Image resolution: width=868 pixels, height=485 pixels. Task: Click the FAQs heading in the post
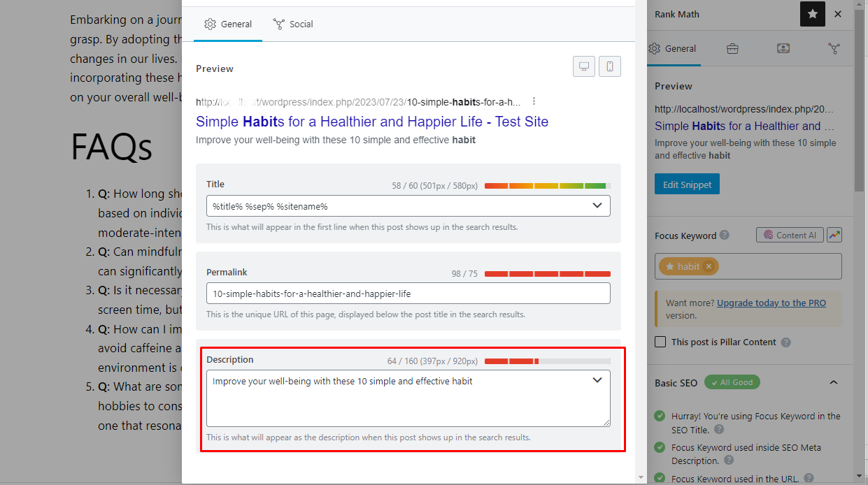tap(111, 147)
